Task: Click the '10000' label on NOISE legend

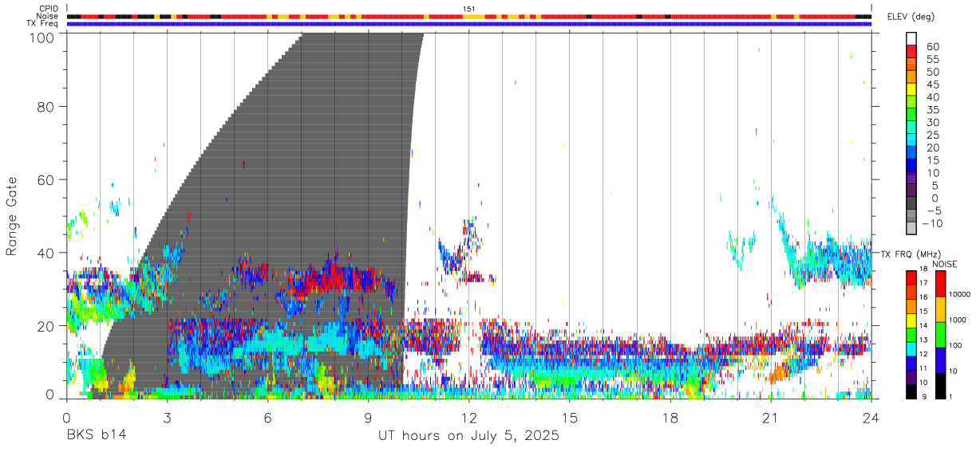Action: [x=960, y=294]
